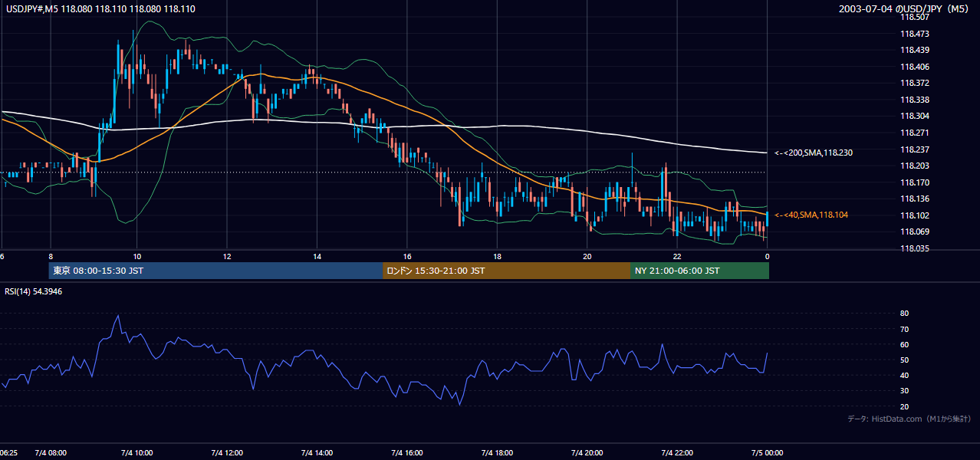Click the 7/4 10:00 time axis label
Image resolution: width=980 pixels, height=460 pixels.
[x=136, y=453]
